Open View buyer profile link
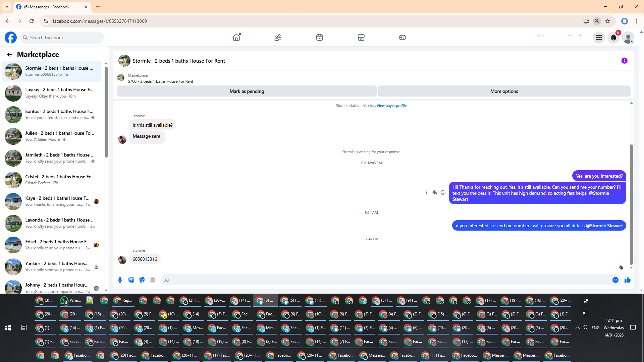 pos(391,106)
